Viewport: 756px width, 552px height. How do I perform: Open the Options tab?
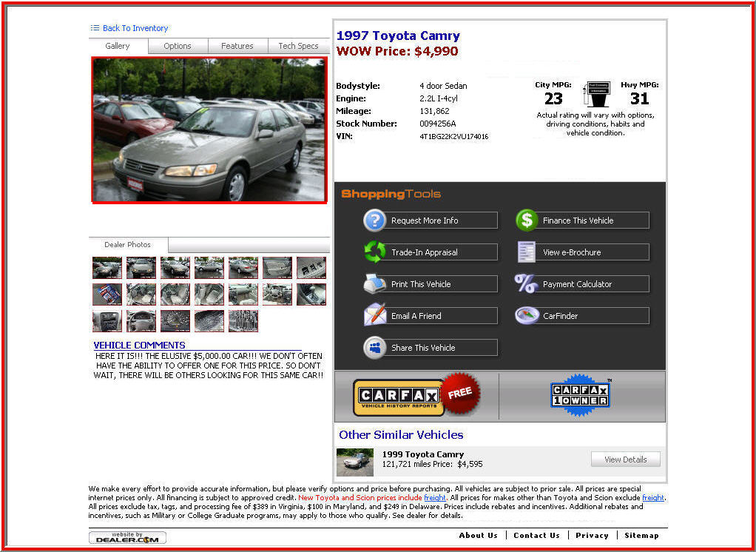click(178, 46)
